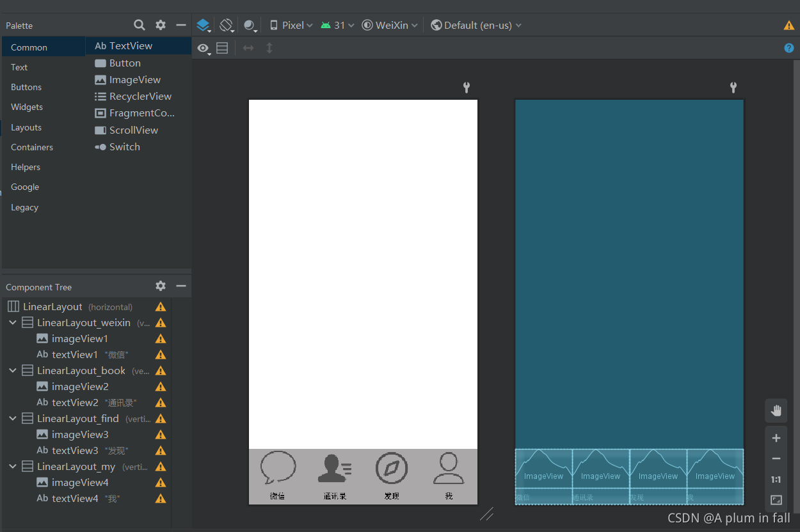
Task: Select textView2 "通讯录" in tree
Action: [x=86, y=403]
